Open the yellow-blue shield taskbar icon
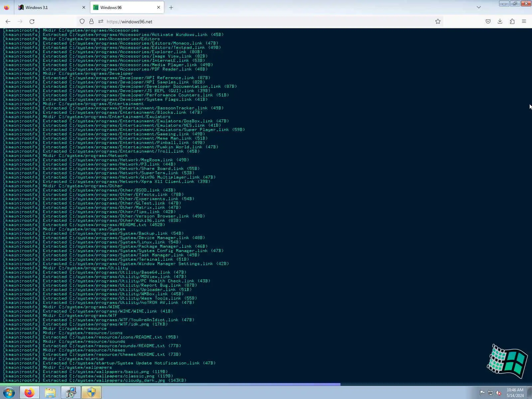The height and width of the screenshot is (399, 532). pyautogui.click(x=91, y=393)
